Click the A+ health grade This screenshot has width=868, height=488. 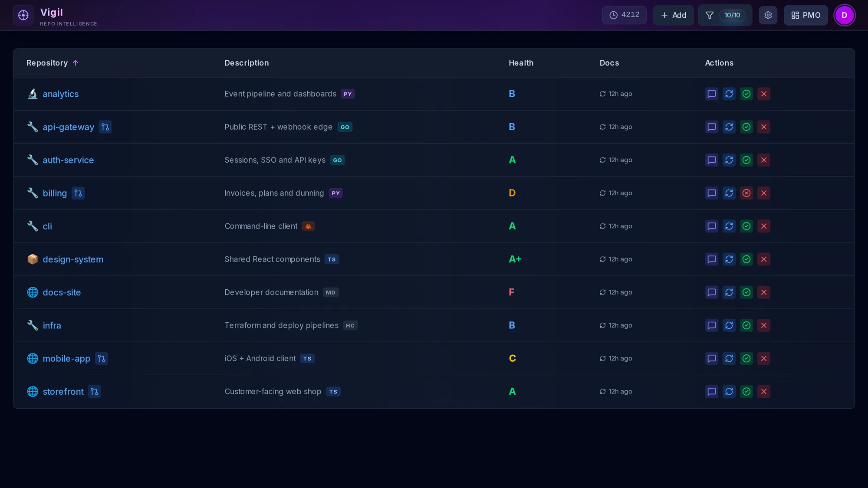[x=515, y=259]
